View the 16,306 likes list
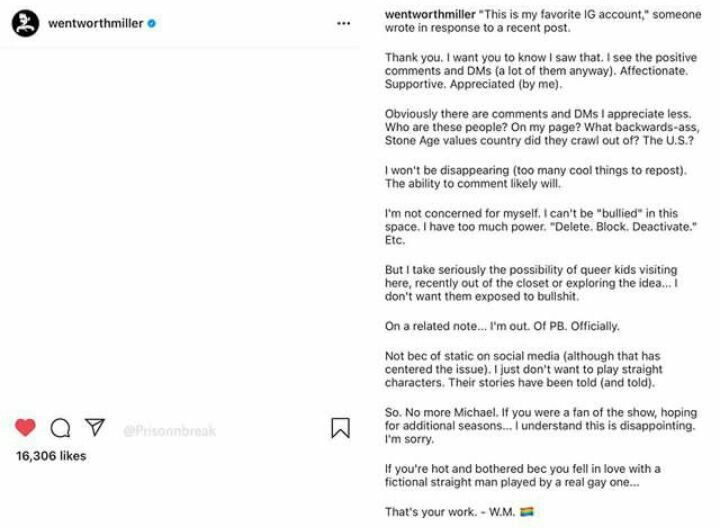720x531 pixels. (x=51, y=456)
